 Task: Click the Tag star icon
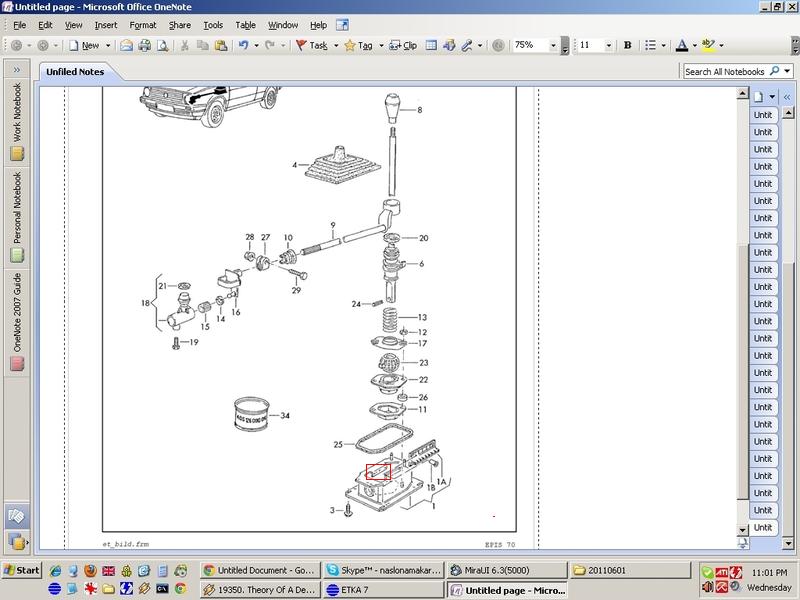349,45
